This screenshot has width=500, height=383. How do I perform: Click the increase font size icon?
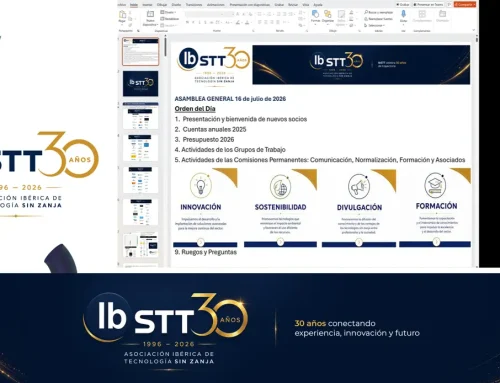[x=237, y=14]
